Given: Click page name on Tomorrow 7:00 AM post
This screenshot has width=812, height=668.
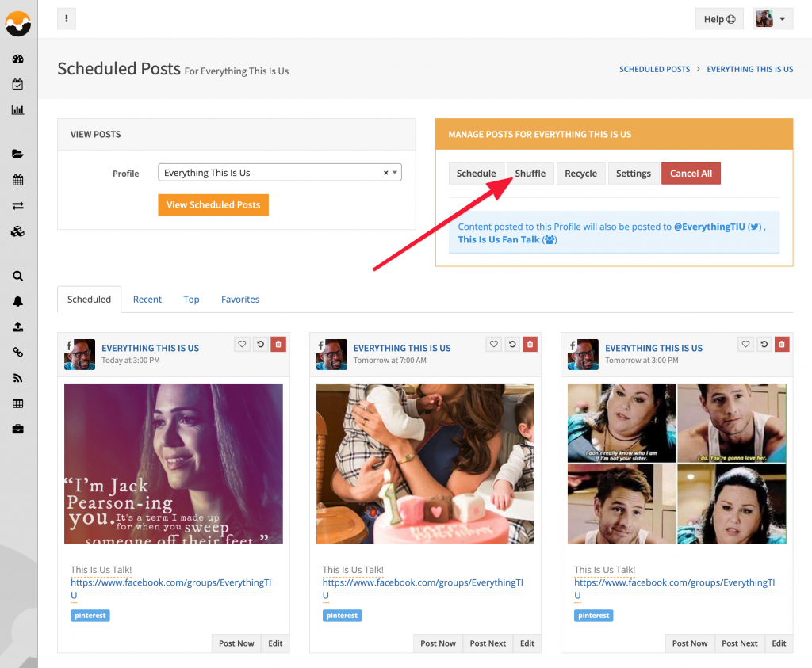Looking at the screenshot, I should coord(402,348).
